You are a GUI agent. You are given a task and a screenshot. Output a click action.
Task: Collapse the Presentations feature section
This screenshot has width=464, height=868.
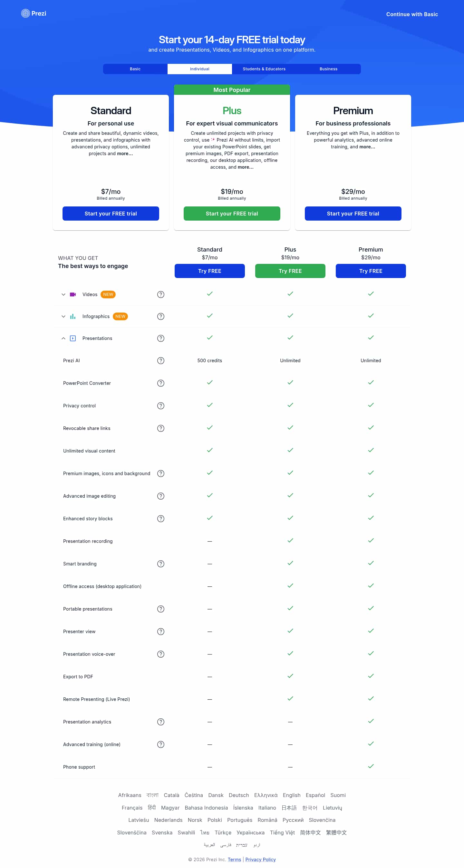pos(63,338)
